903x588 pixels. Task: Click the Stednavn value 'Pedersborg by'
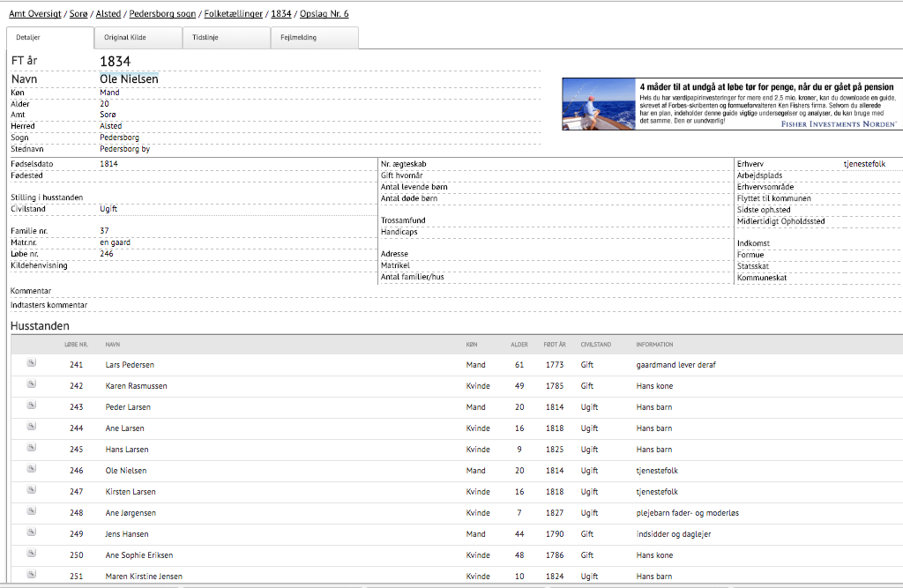point(125,149)
